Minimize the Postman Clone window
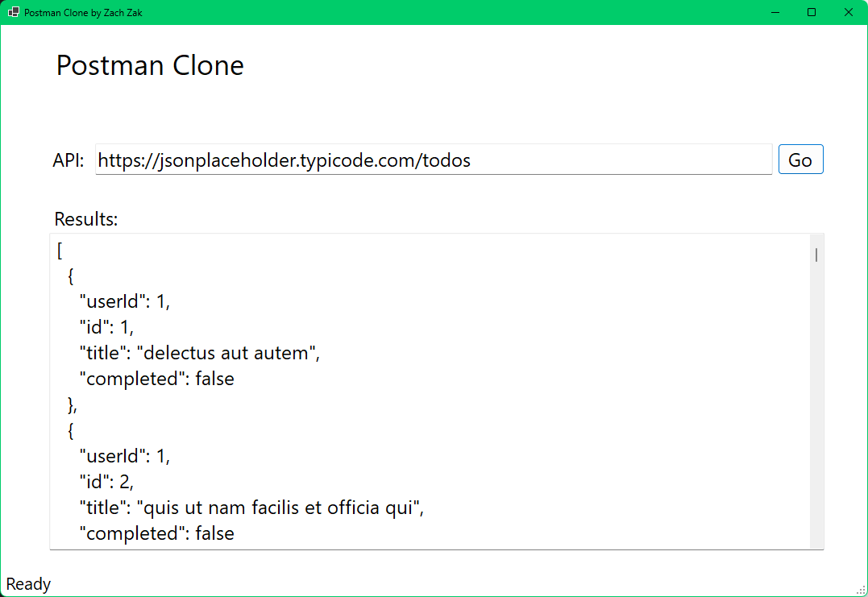The height and width of the screenshot is (597, 868). click(x=775, y=12)
